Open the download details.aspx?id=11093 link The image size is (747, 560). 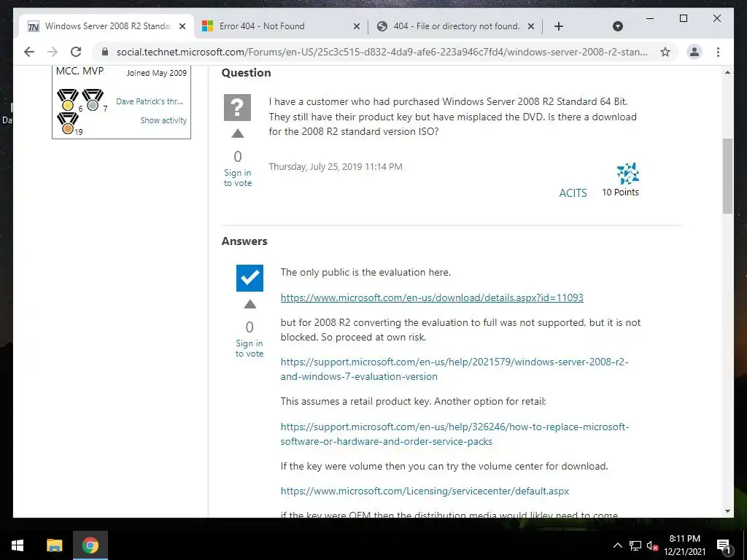pos(432,297)
